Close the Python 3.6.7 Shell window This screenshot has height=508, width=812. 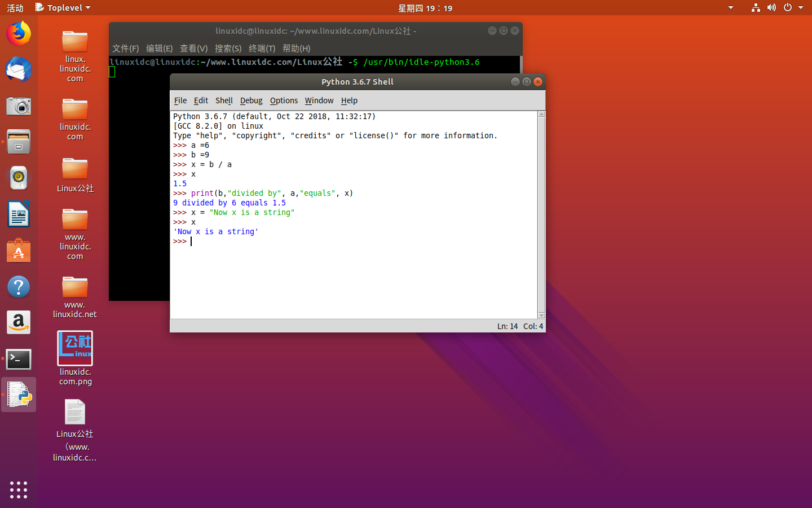(538, 82)
